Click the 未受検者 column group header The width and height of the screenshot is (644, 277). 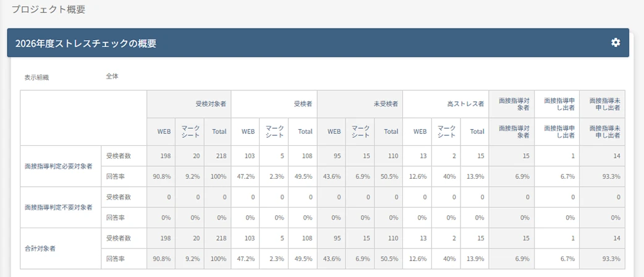point(360,104)
